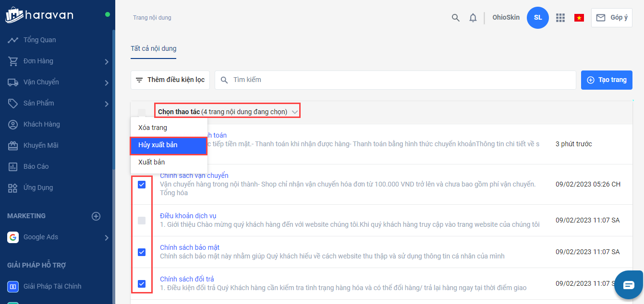Add a marketing channel with plus icon
This screenshot has width=644, height=304.
point(96,216)
